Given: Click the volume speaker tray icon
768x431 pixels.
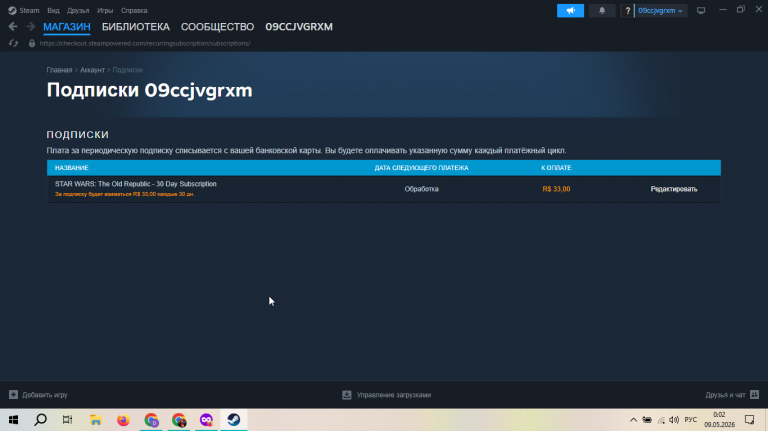Looking at the screenshot, I should [x=674, y=420].
